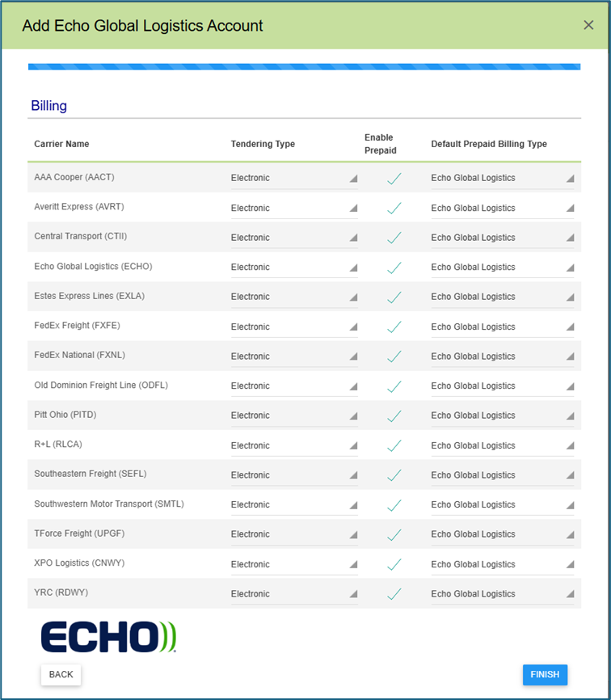The height and width of the screenshot is (700, 611).
Task: Change Tendering Type for TForce Freight
Action: 294,535
